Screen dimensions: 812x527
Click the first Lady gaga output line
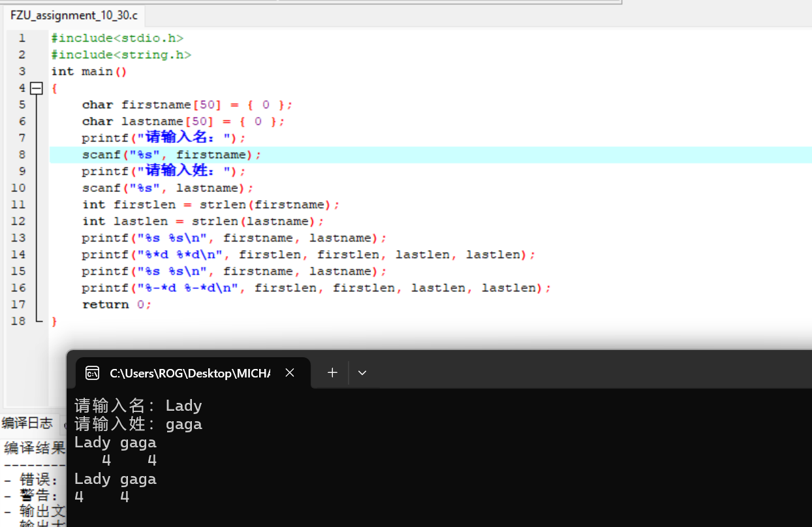point(116,442)
